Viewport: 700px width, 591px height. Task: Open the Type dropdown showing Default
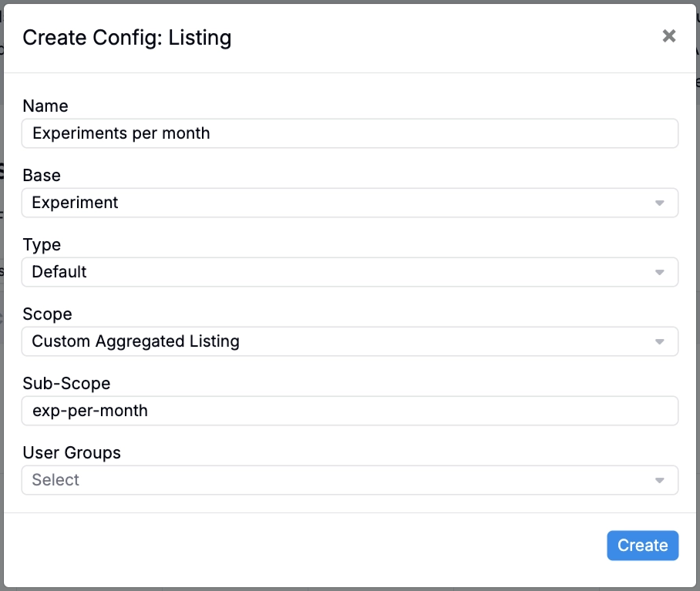(350, 272)
